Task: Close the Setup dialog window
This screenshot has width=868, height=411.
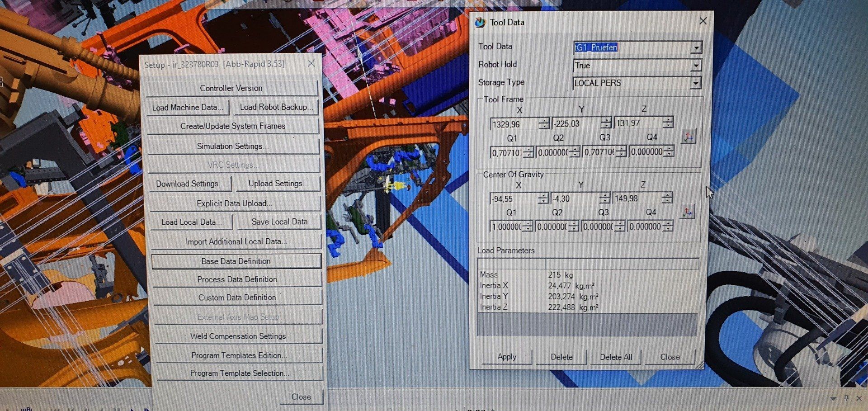Action: [311, 64]
